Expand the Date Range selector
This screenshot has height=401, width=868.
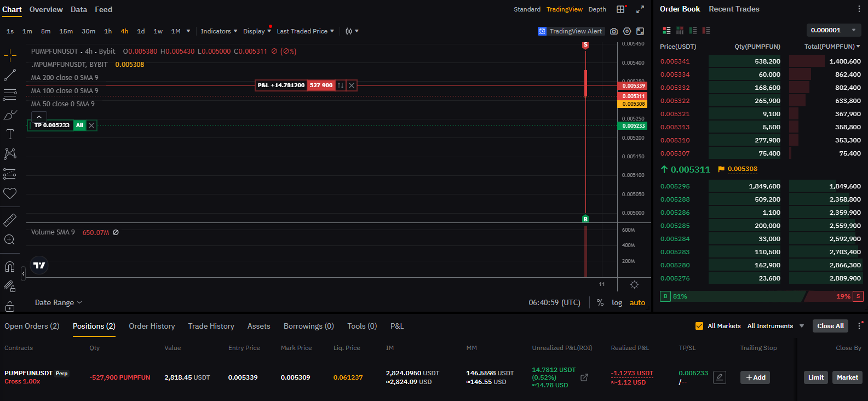[59, 302]
